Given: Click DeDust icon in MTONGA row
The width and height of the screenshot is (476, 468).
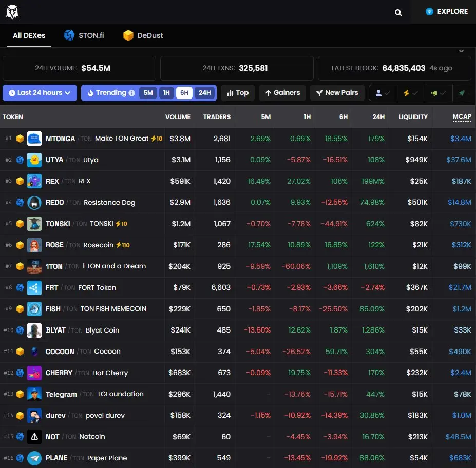Looking at the screenshot, I should click(20, 139).
